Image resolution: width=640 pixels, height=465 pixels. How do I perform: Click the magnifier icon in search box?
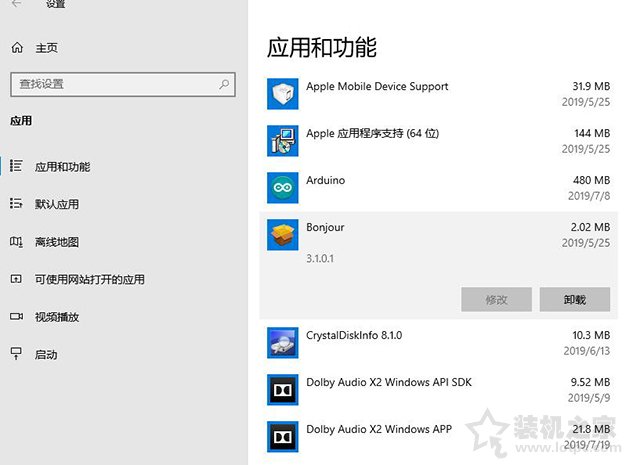[x=224, y=85]
